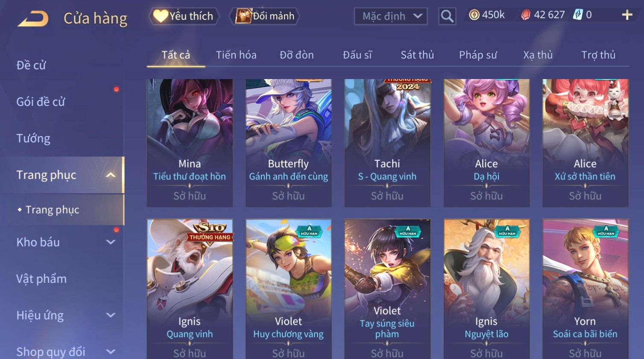Collapse the Trang phục sidebar section
The height and width of the screenshot is (359, 644).
click(x=111, y=175)
